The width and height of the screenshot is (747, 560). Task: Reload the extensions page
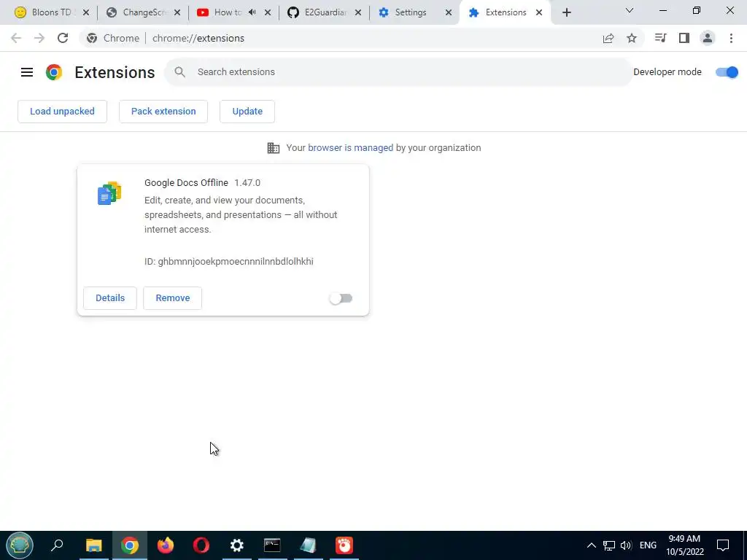coord(63,38)
